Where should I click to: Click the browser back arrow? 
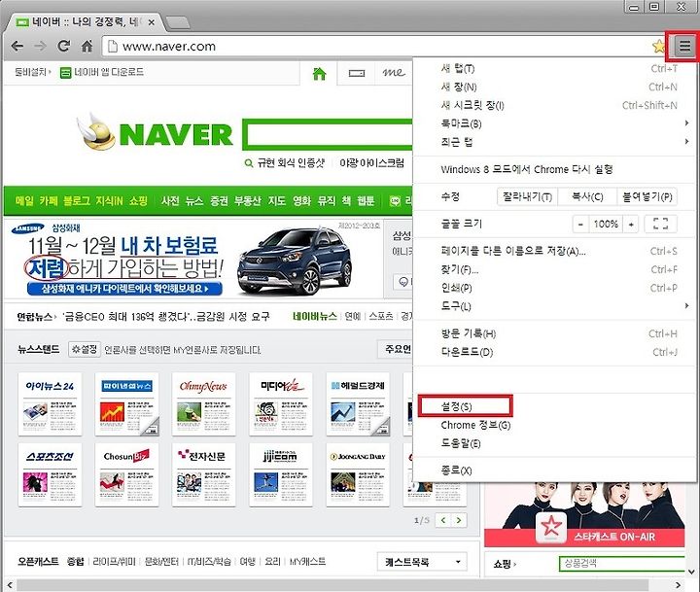[17, 46]
